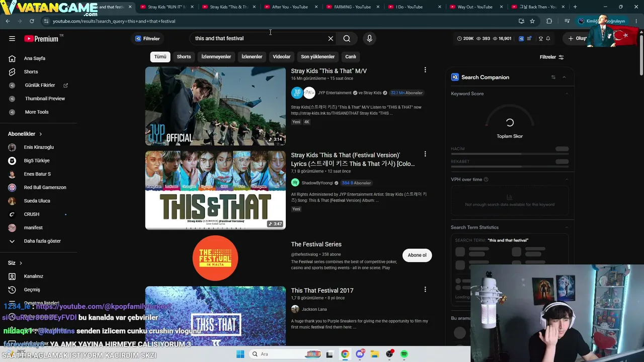644x362 pixels.
Task: Select the Tümü filter chip
Action: (160, 57)
